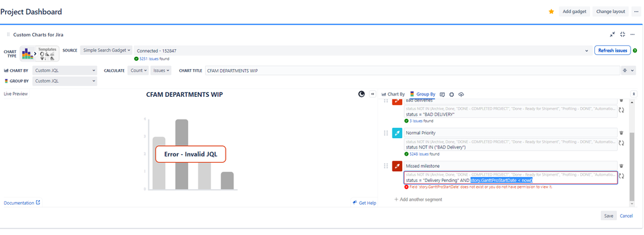Save the chart configuration

point(609,216)
